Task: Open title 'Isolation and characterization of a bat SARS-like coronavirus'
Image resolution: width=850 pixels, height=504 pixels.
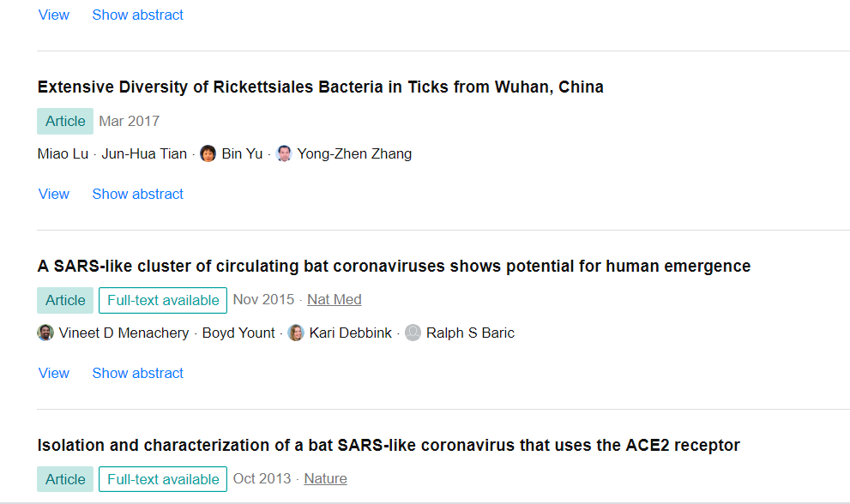Action: pyautogui.click(x=389, y=446)
